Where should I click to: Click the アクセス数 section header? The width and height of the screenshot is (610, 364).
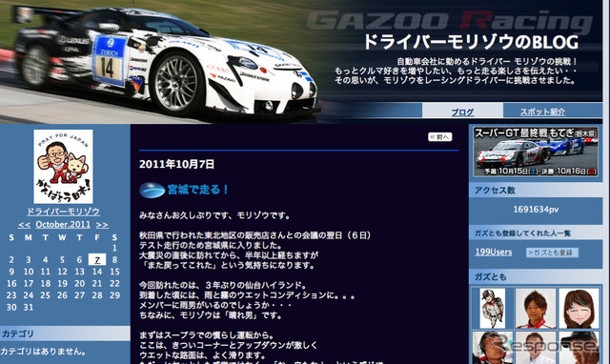pos(536,191)
